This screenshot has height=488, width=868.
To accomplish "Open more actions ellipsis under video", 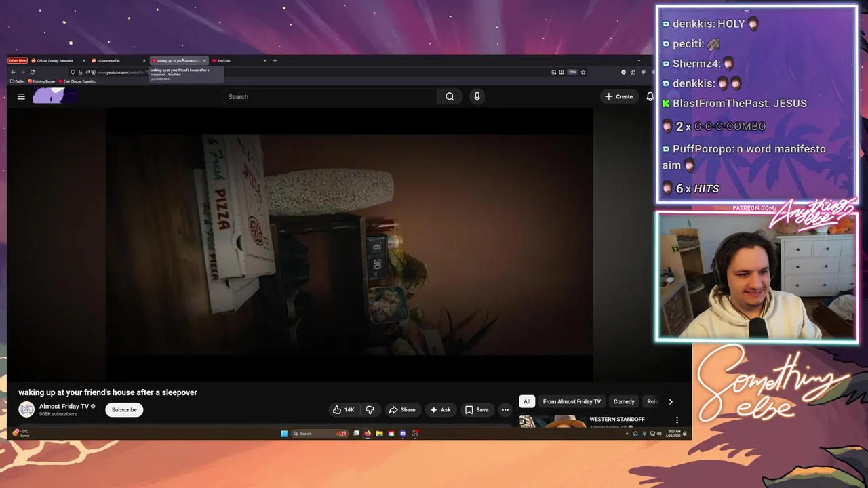I will pyautogui.click(x=505, y=409).
